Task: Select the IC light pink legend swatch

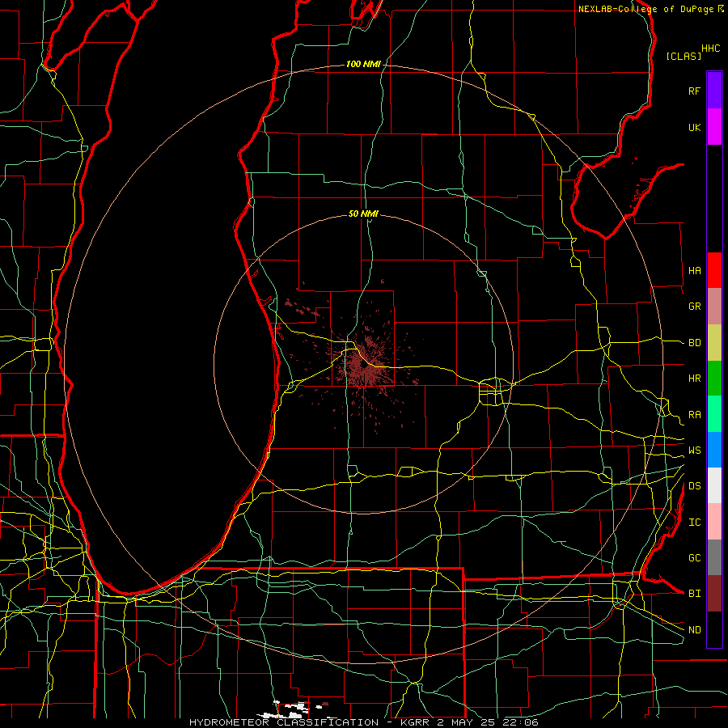Action: (714, 522)
